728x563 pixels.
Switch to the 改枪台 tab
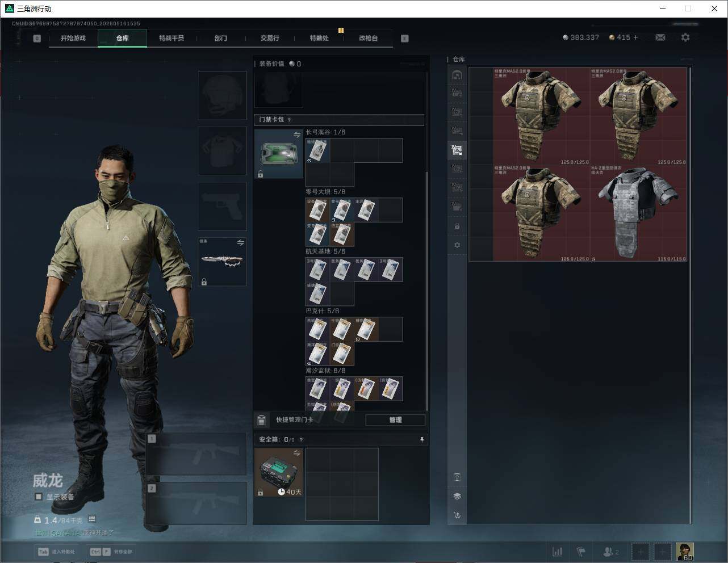pyautogui.click(x=368, y=38)
